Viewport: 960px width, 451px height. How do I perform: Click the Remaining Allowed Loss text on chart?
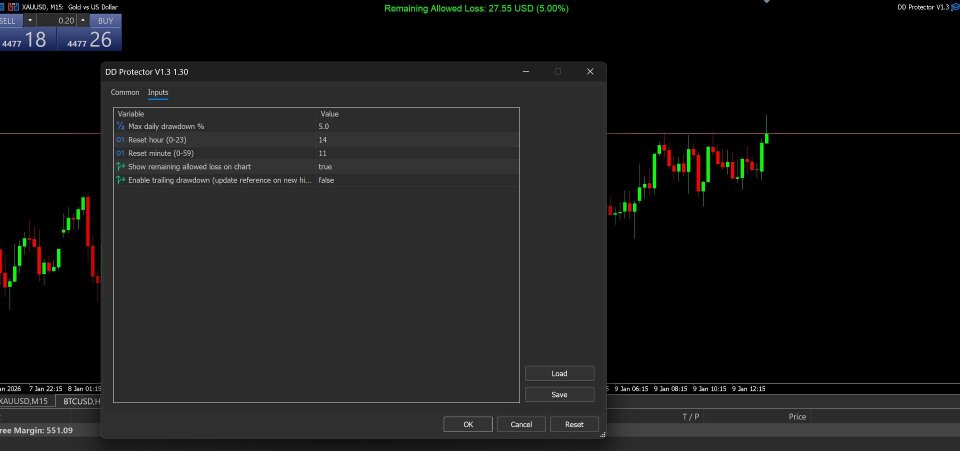[476, 9]
